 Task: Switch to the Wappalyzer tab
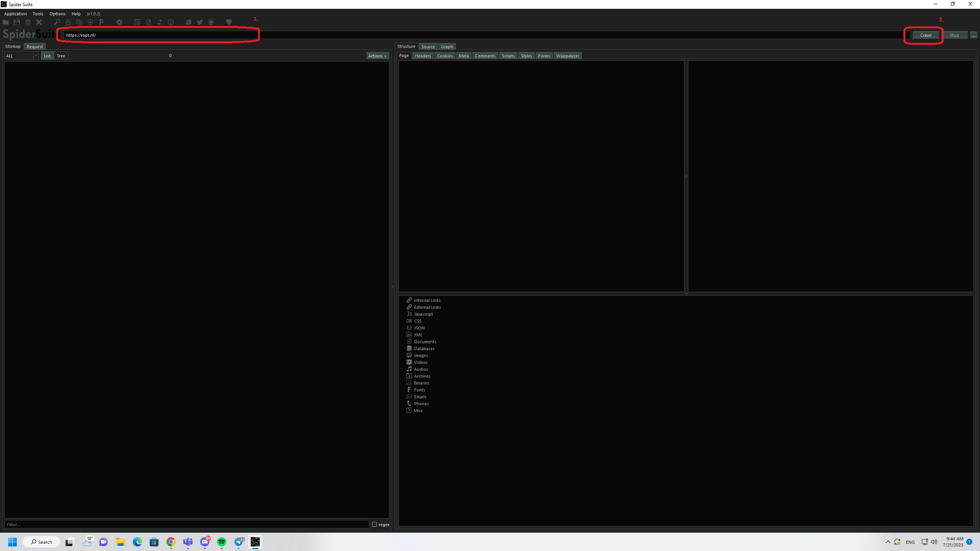pos(567,56)
